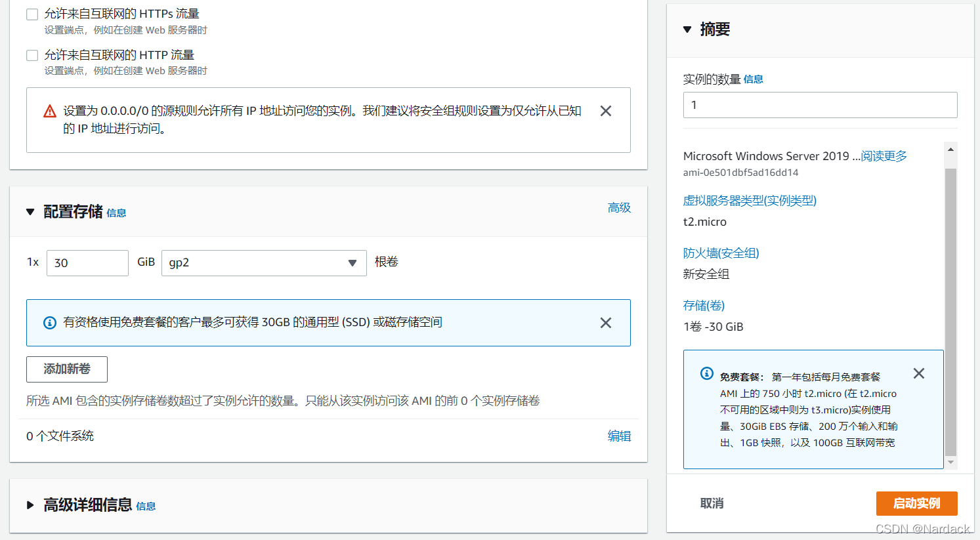Click the 虚拟服务器类型(实例类型) link

pos(750,200)
